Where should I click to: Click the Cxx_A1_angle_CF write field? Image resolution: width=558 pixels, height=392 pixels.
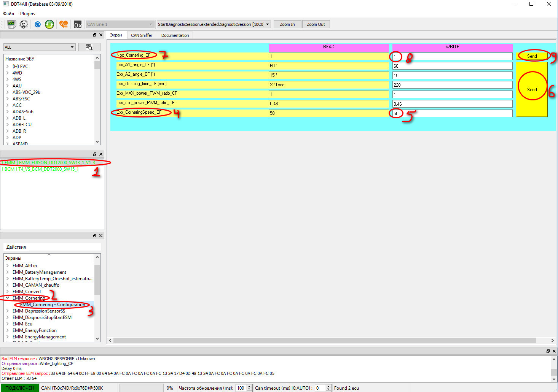point(452,66)
